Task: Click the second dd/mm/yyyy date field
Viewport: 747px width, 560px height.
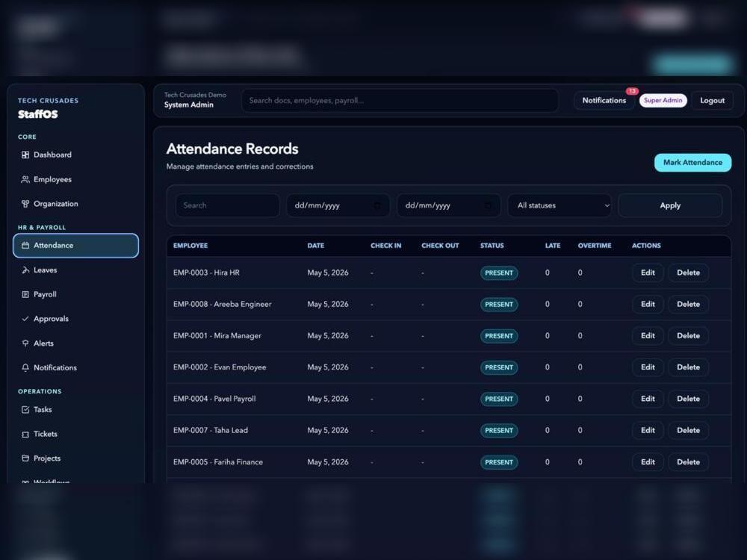Action: coord(449,206)
